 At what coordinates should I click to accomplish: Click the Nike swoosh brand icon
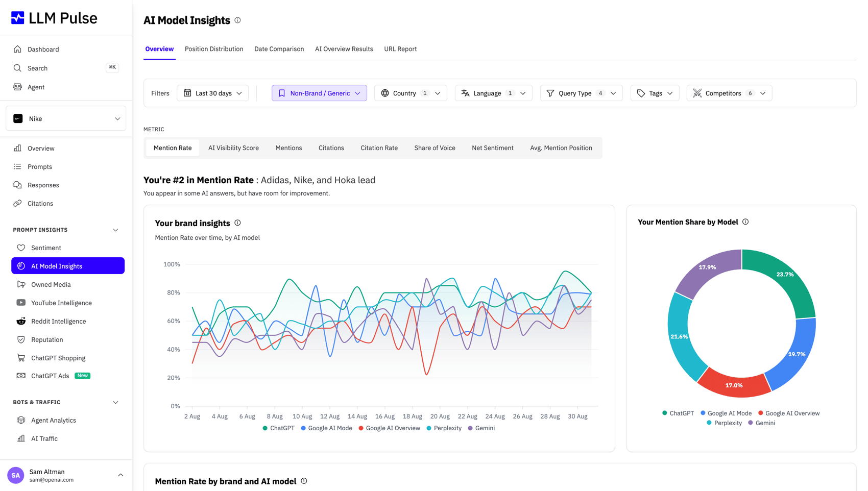pos(18,118)
